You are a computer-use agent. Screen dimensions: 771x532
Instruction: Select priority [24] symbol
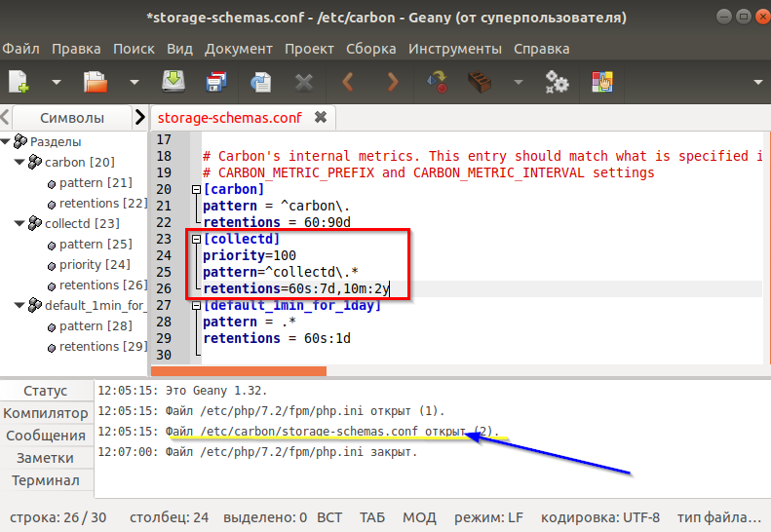89,264
